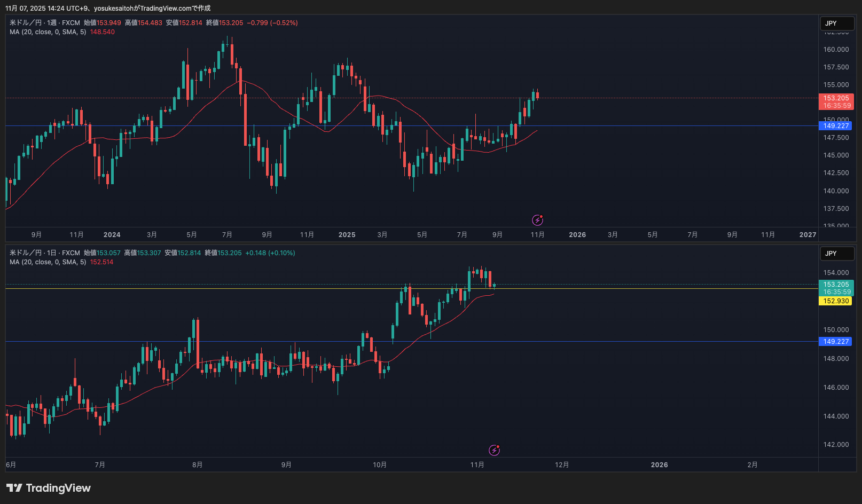Open the JPY currency selector on weekly chart
Screen dimensions: 862x504
(836, 23)
